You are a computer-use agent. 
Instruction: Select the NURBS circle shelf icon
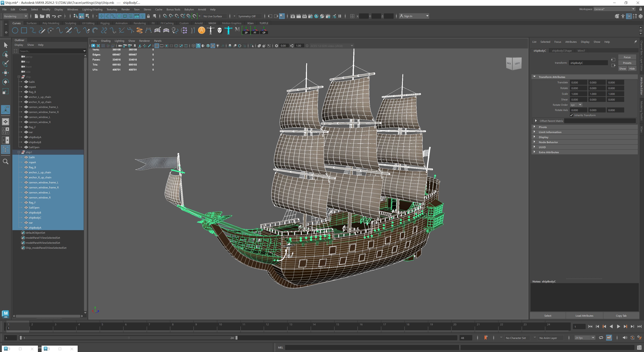click(15, 31)
